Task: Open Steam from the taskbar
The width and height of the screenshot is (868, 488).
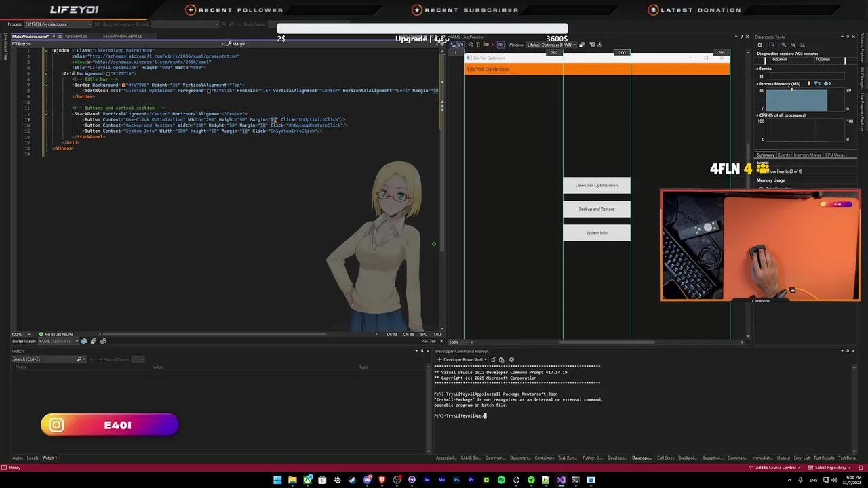Action: tap(353, 480)
